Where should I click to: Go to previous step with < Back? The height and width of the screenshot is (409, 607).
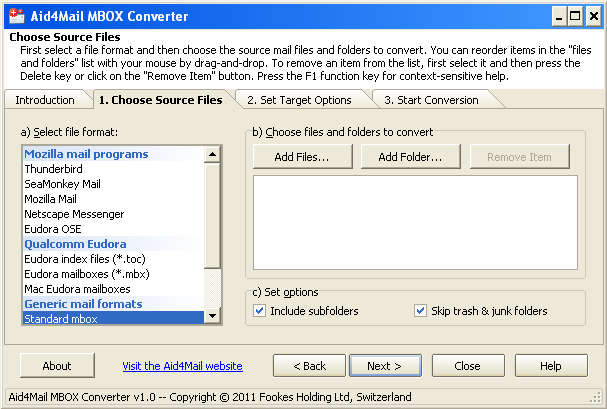(x=309, y=366)
